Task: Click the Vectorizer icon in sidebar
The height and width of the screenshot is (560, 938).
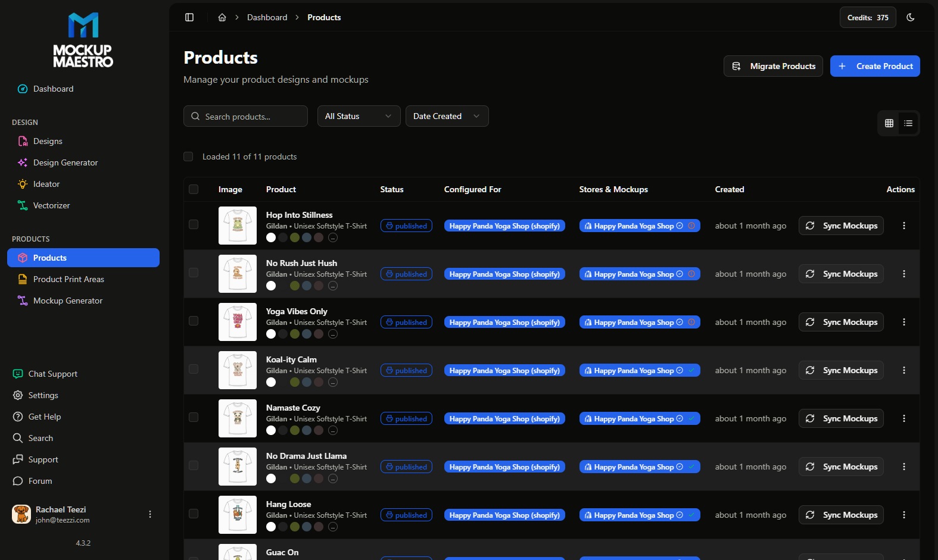Action: tap(23, 205)
